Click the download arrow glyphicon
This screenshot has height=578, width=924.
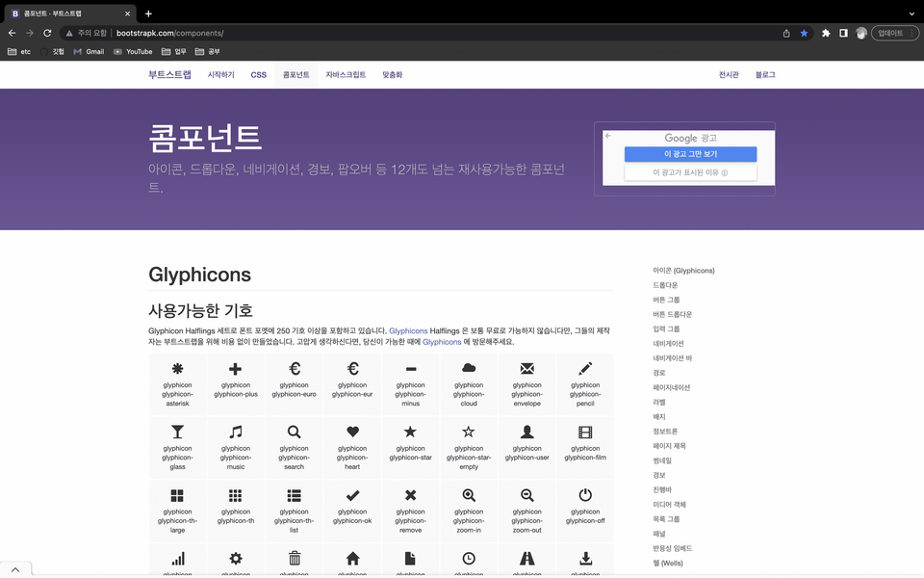pos(585,559)
